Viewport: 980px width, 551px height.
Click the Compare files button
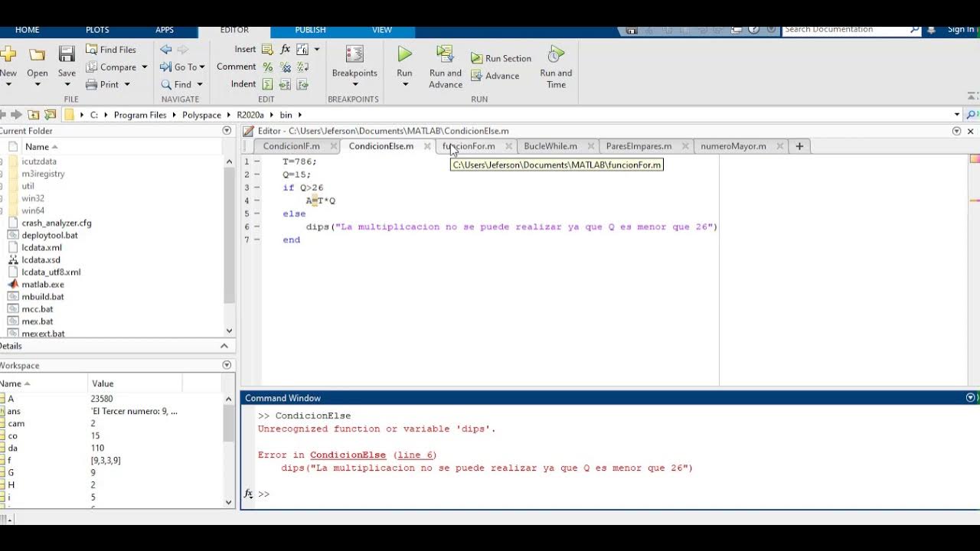click(x=116, y=67)
